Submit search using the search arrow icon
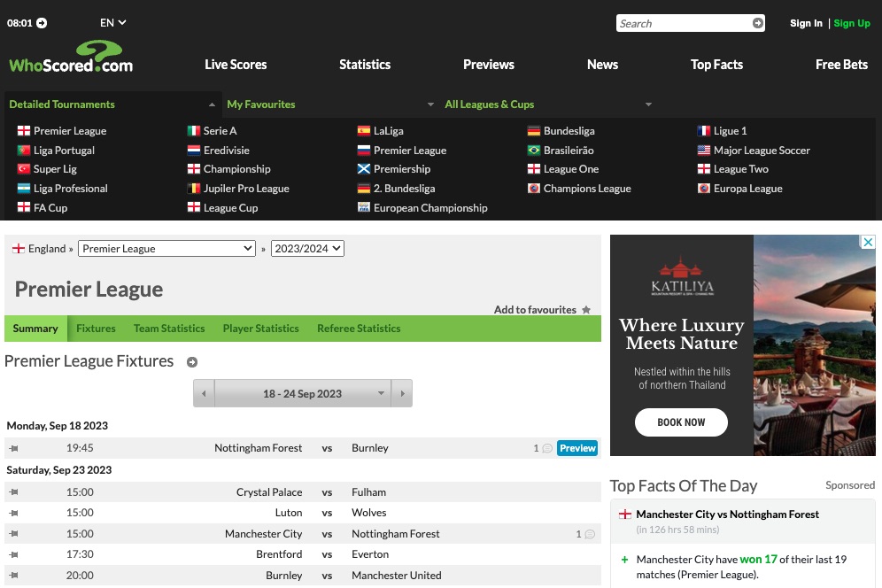Image resolution: width=882 pixels, height=588 pixels. [x=758, y=23]
